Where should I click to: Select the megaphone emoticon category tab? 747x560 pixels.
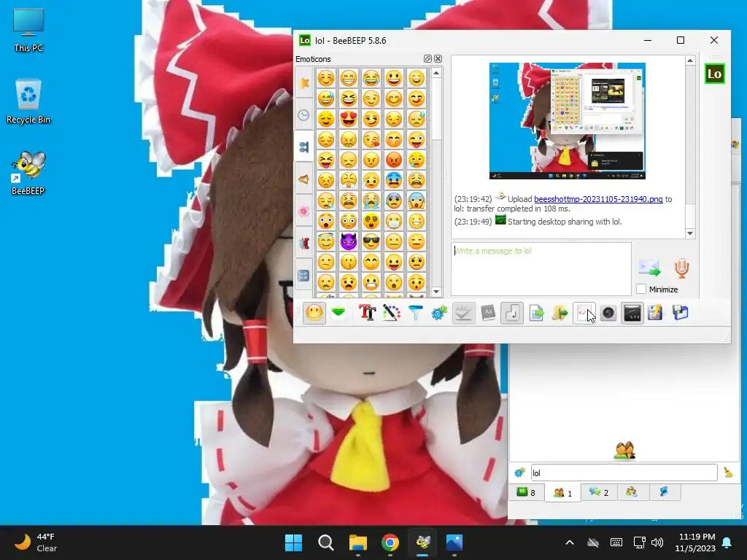tap(304, 179)
